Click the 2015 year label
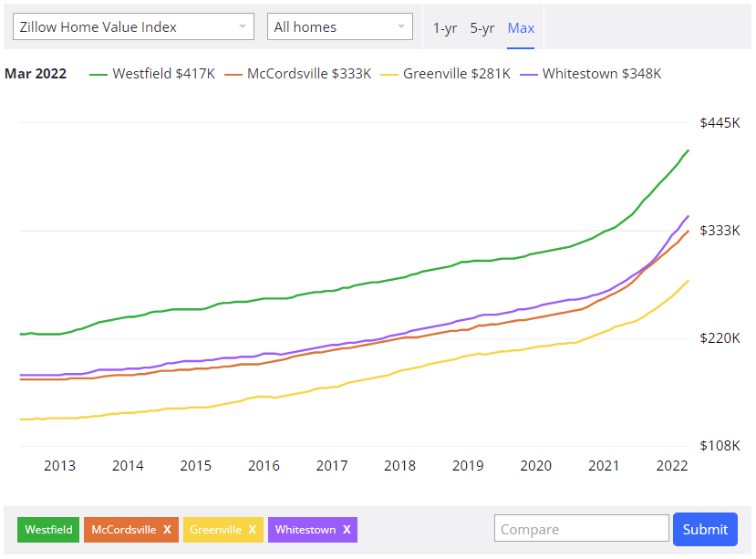 196,465
